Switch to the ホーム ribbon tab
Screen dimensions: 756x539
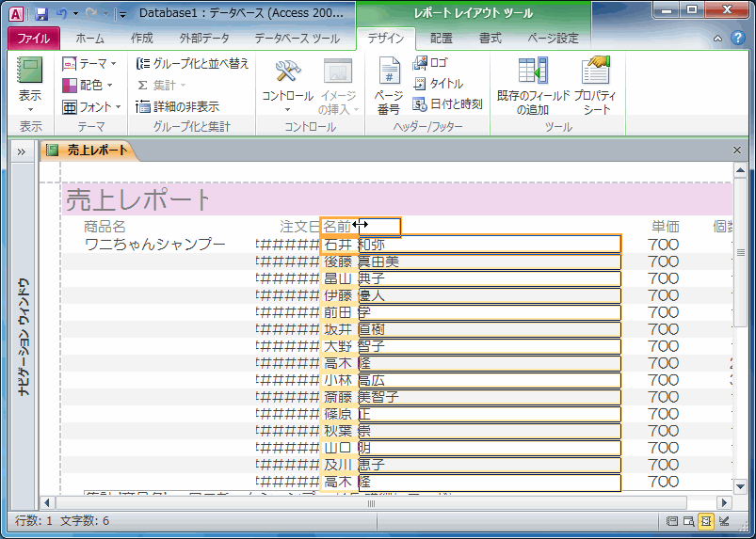[x=89, y=38]
